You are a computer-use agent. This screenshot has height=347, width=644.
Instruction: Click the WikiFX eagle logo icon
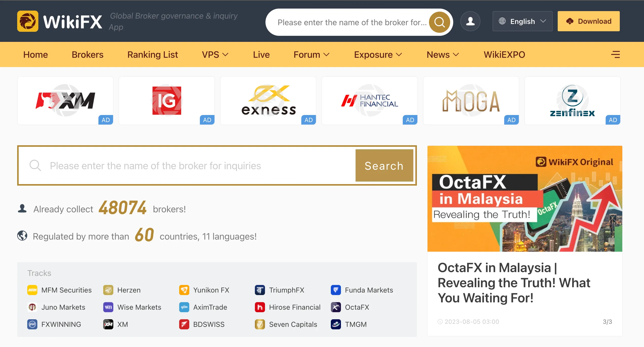click(x=28, y=21)
